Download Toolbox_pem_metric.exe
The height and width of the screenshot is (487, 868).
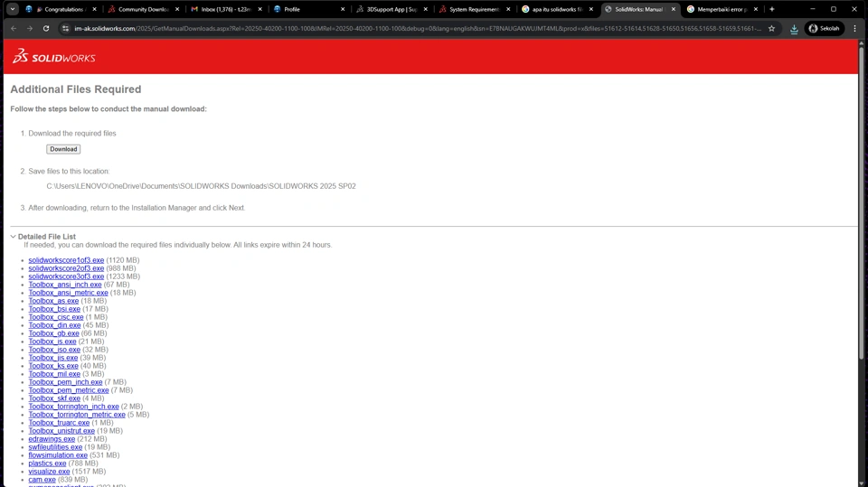point(69,390)
